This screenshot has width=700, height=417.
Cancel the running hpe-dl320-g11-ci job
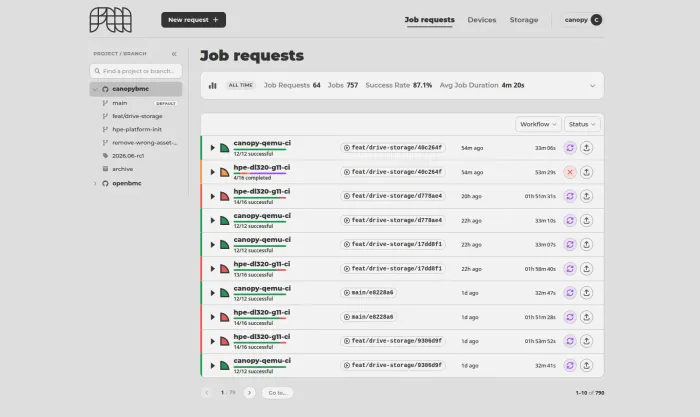pyautogui.click(x=570, y=172)
